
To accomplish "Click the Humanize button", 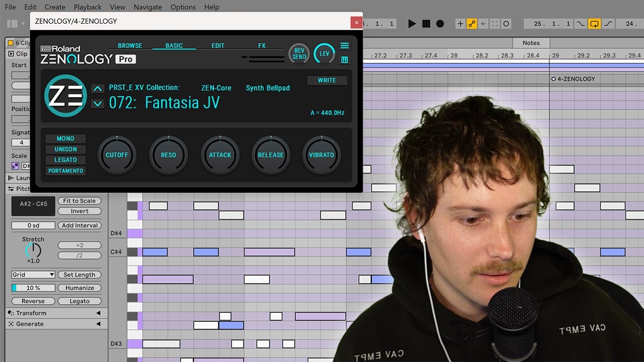I will 79,288.
